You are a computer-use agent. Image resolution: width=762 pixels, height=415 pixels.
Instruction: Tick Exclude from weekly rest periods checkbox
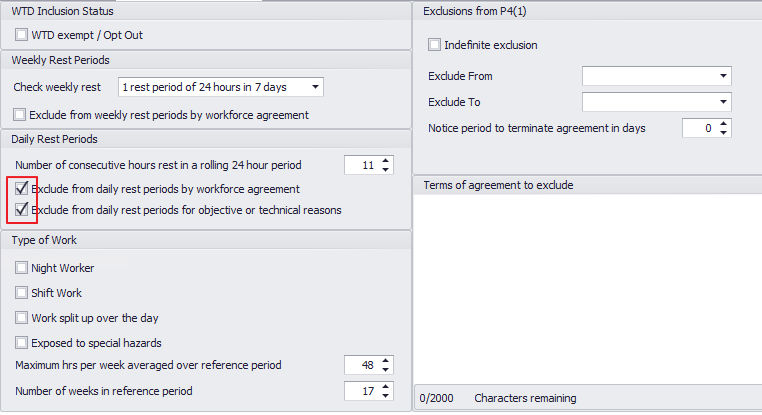point(22,115)
